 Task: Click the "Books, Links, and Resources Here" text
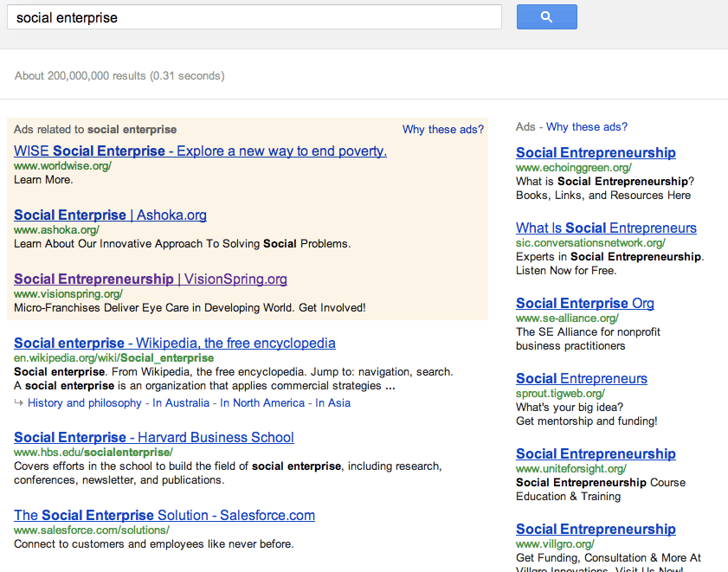click(603, 196)
